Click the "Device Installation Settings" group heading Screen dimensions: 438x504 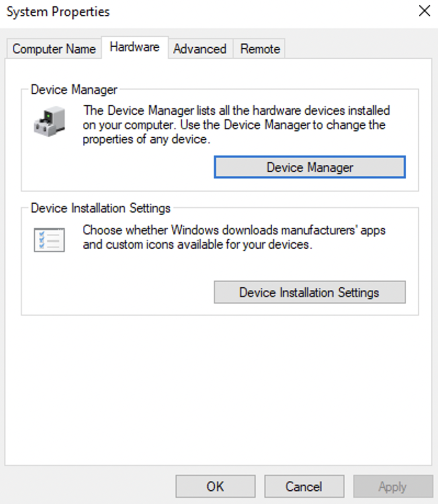click(100, 209)
